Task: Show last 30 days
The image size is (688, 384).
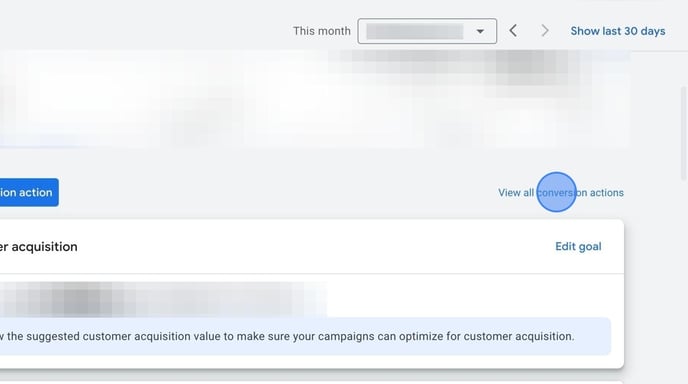Action: tap(618, 31)
